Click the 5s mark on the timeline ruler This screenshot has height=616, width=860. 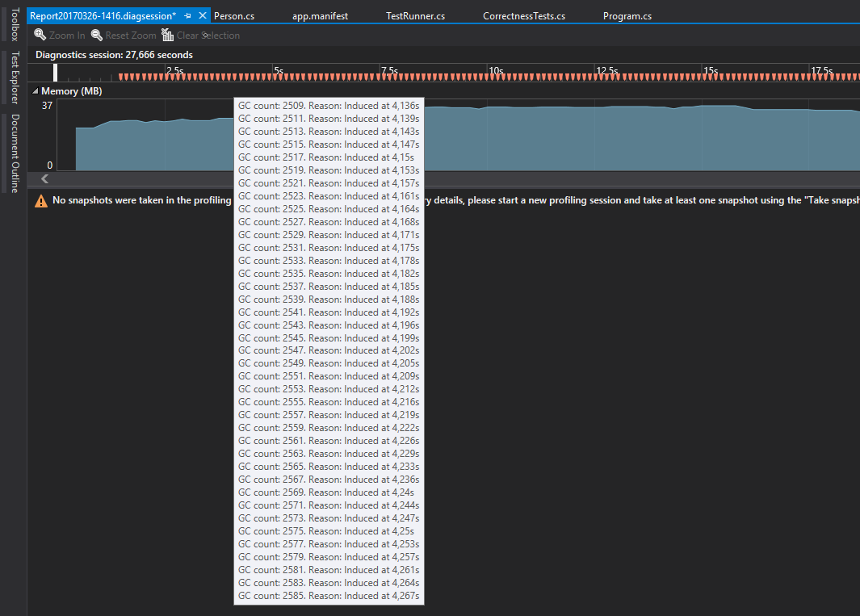(279, 70)
